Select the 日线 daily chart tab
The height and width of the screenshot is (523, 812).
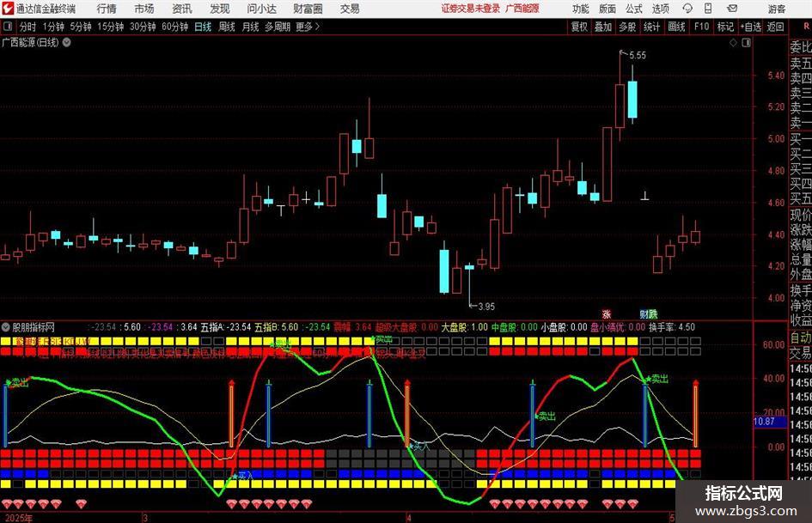203,27
